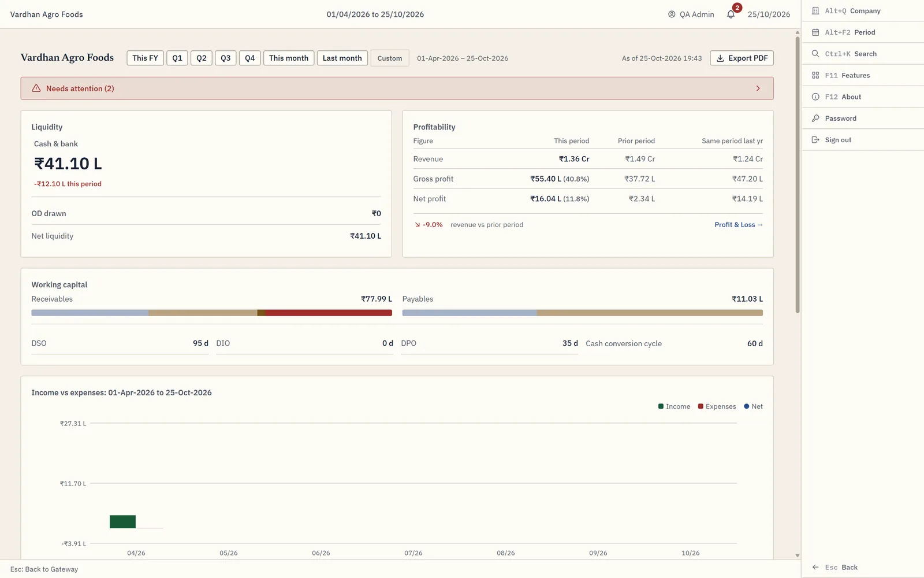Click the QA Admin user name
This screenshot has width=924, height=578.
tap(697, 14)
